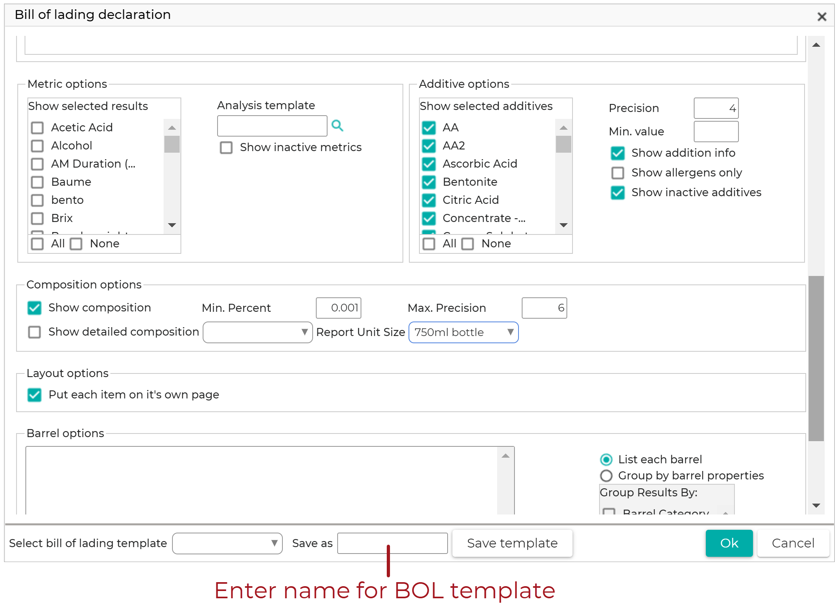Disable Show addition info
The height and width of the screenshot is (616, 840).
pyautogui.click(x=618, y=153)
